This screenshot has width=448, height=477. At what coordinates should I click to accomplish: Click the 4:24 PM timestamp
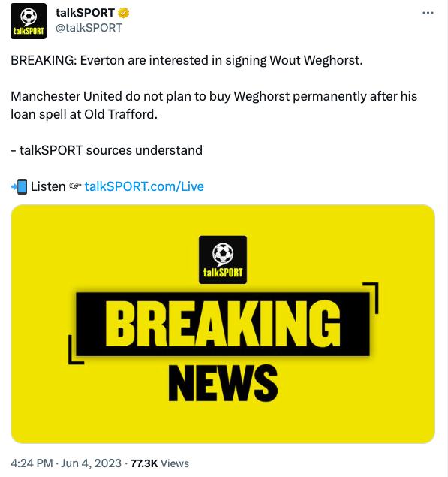click(x=32, y=463)
